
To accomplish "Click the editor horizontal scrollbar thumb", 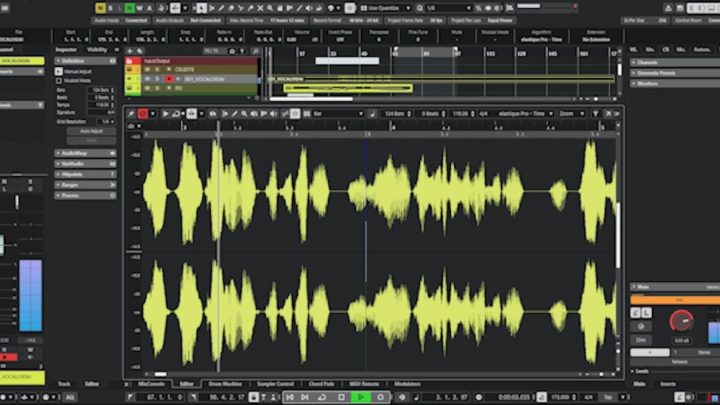I will 160,374.
